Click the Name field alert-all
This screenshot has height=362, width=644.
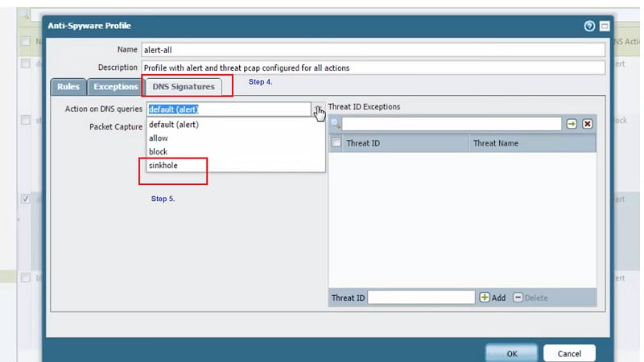point(373,50)
